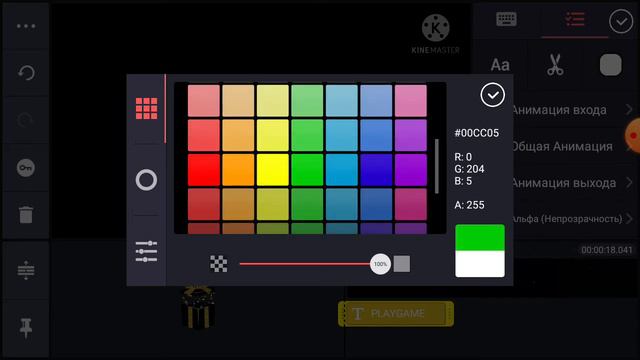The height and width of the screenshot is (360, 640).
Task: Click the 00:00:18.041 timecode
Action: click(607, 250)
